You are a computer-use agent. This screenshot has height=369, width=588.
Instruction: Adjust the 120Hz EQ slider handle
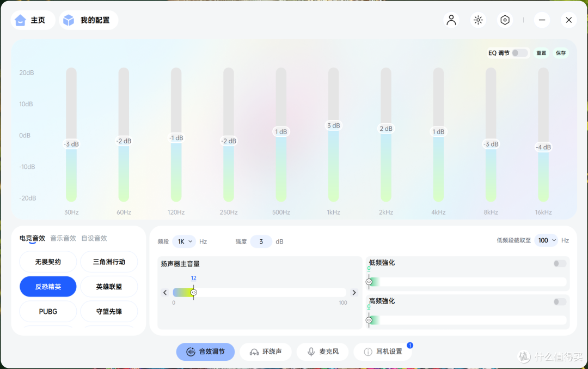176,138
